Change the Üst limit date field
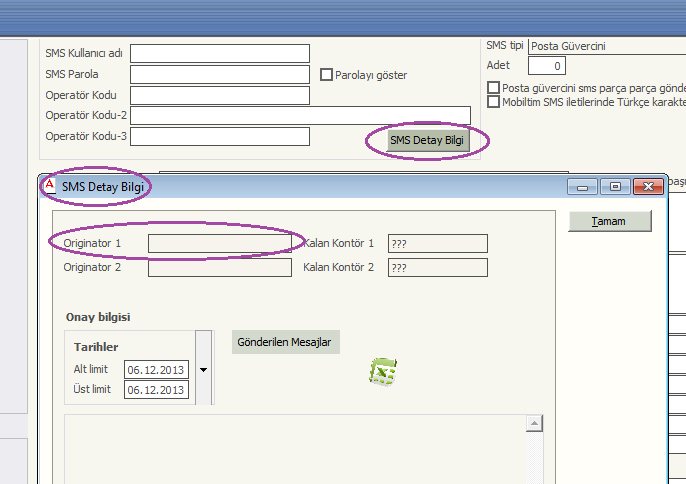 coord(156,390)
